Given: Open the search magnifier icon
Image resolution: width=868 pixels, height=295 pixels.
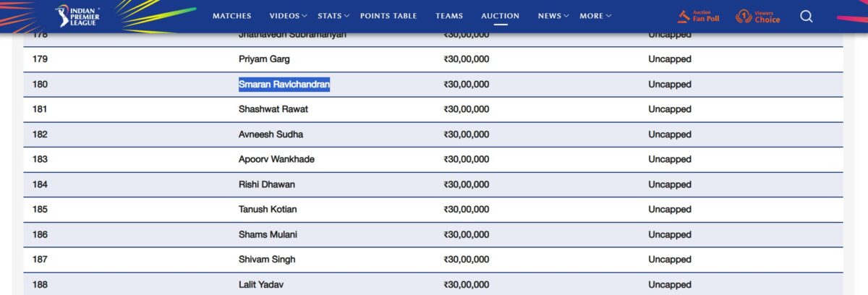Looking at the screenshot, I should coord(807,16).
